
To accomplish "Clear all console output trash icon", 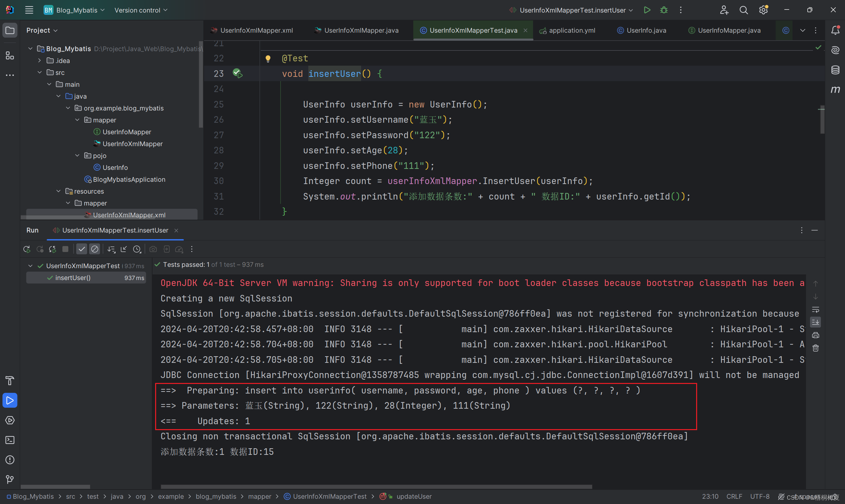I will 815,348.
